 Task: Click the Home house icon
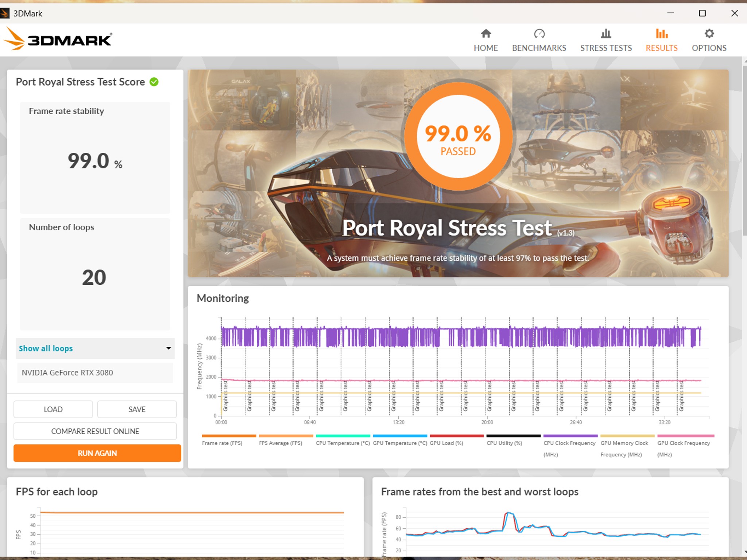pos(486,34)
